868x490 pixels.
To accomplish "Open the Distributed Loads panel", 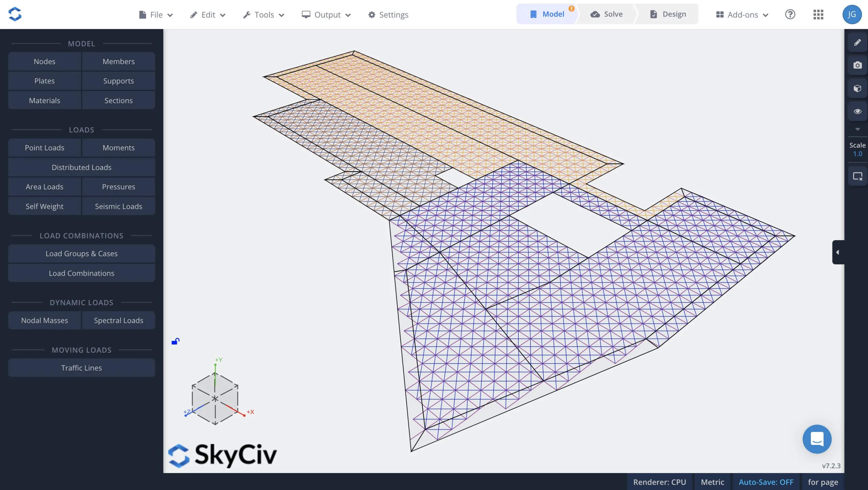I will 81,167.
